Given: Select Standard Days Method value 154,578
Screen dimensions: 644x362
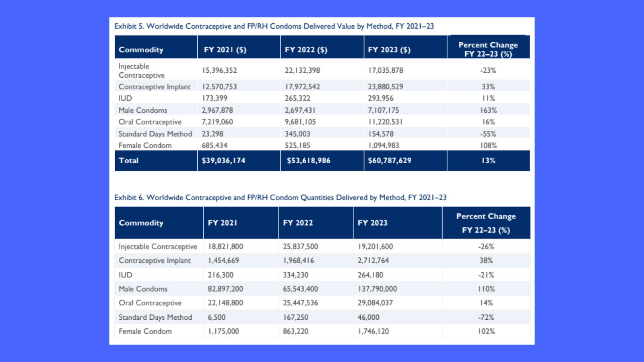Looking at the screenshot, I should point(381,134).
